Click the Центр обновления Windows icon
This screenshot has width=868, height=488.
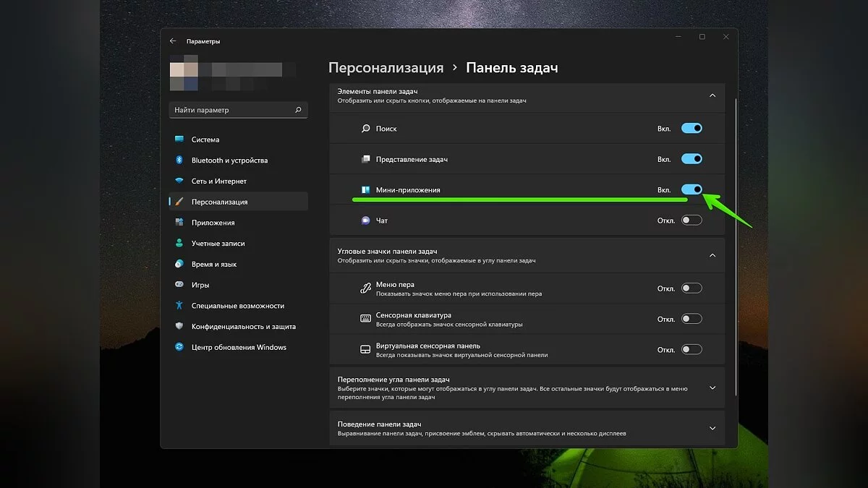click(x=179, y=347)
